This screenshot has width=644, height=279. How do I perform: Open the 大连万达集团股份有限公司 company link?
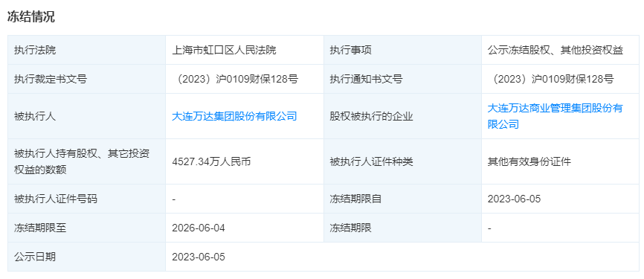[x=234, y=116]
